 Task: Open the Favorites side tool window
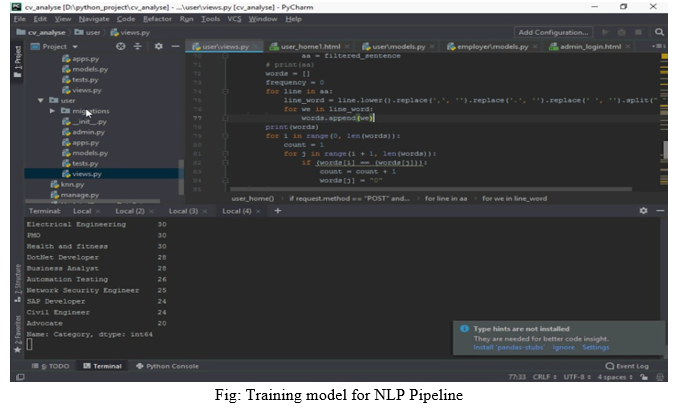click(18, 333)
